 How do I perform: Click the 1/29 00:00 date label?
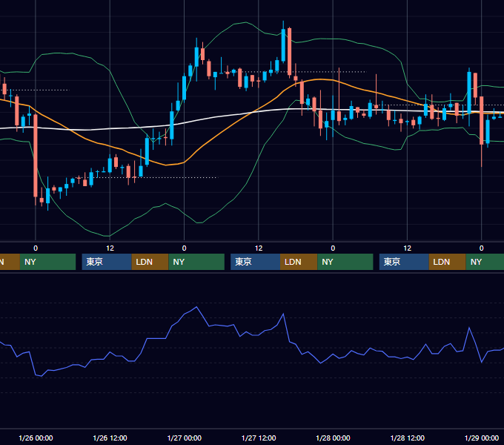(x=482, y=438)
